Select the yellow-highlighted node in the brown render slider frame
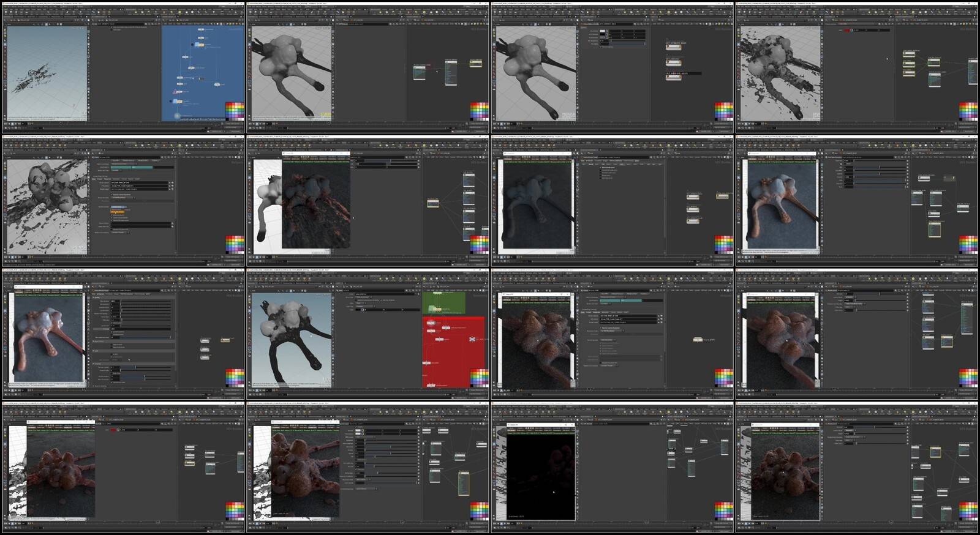This screenshot has width=980, height=535. (464, 482)
